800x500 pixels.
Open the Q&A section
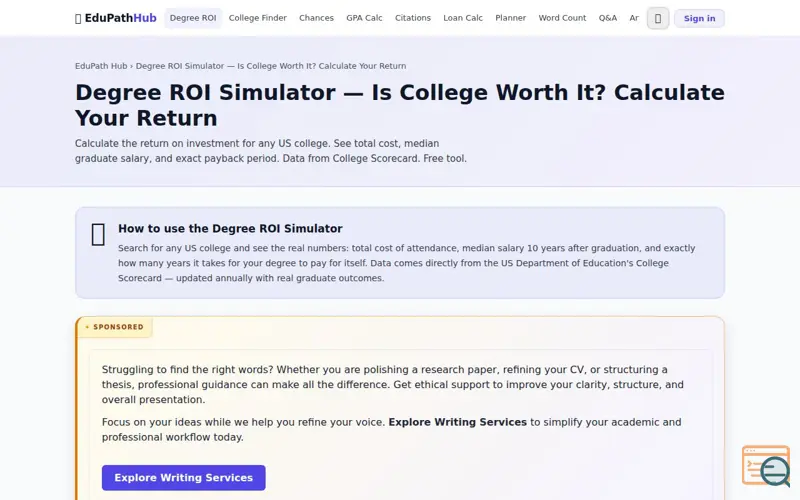point(608,18)
